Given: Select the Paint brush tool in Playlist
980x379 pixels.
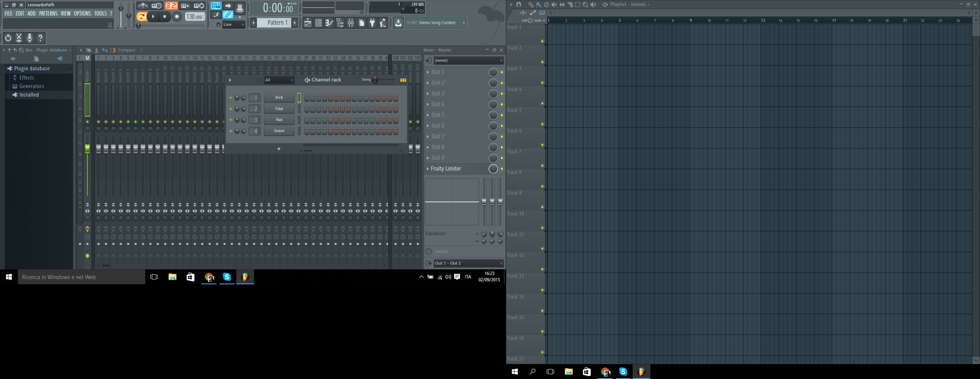Looking at the screenshot, I should (x=538, y=4).
